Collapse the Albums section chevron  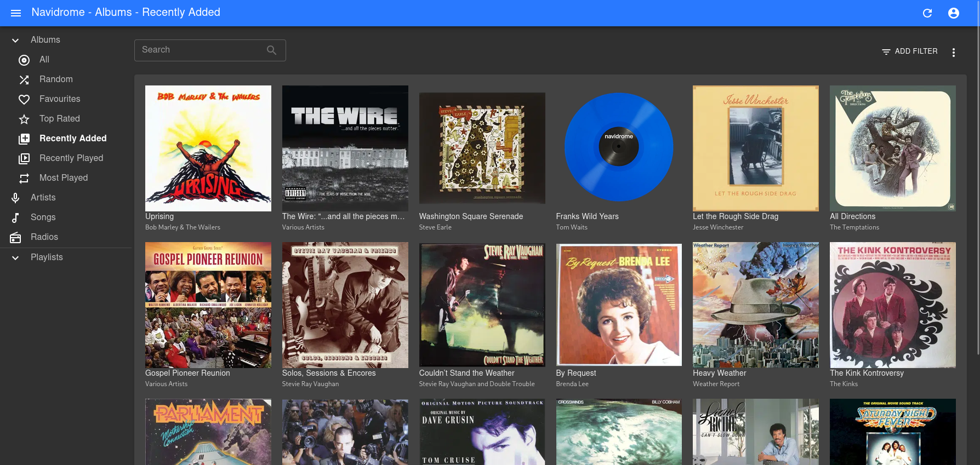15,40
